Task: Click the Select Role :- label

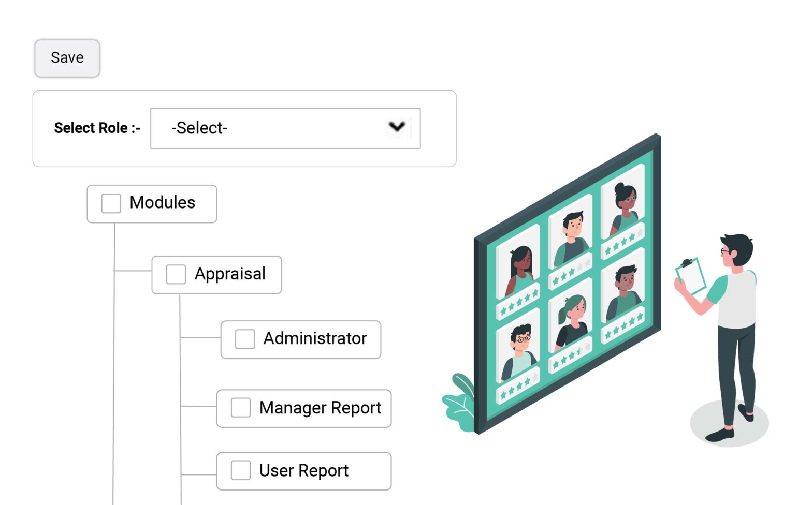Action: click(97, 128)
